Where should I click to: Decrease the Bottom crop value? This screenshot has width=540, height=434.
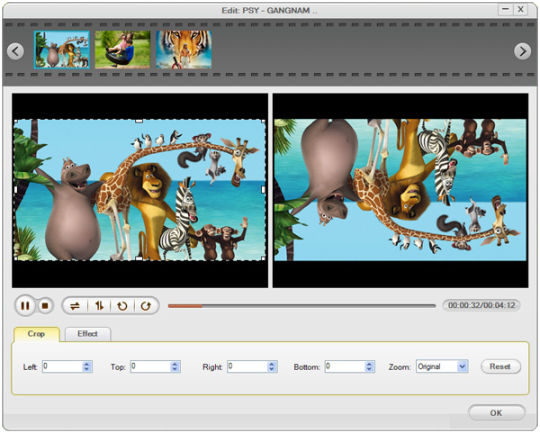(x=369, y=369)
